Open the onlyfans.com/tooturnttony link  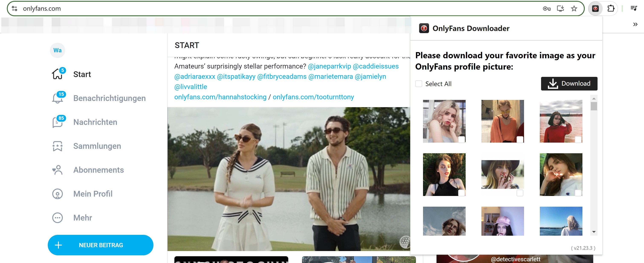click(313, 97)
